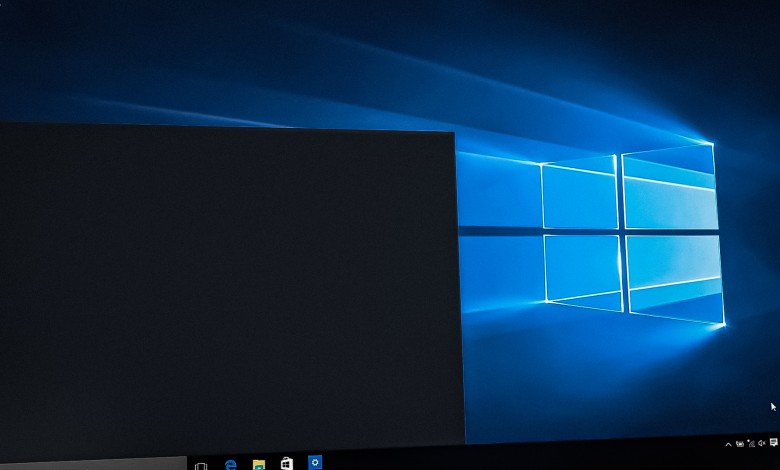This screenshot has width=780, height=470.
Task: Check battery status in system tray
Action: pyautogui.click(x=740, y=444)
